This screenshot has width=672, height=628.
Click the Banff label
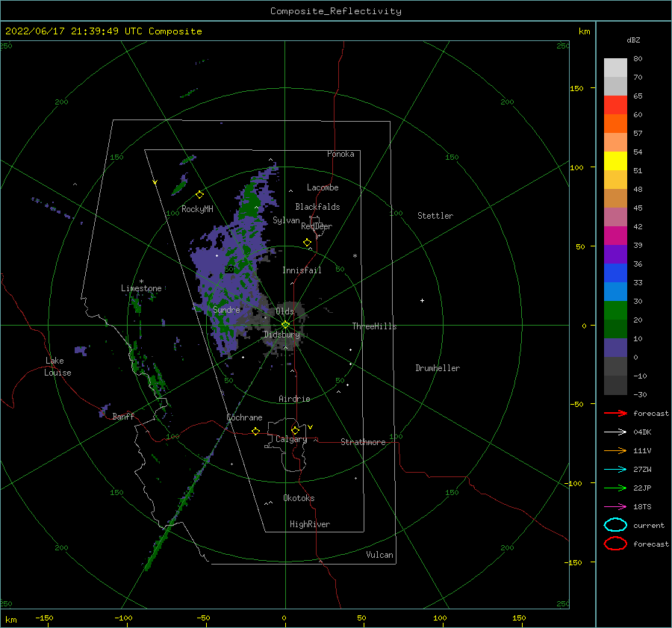point(123,416)
